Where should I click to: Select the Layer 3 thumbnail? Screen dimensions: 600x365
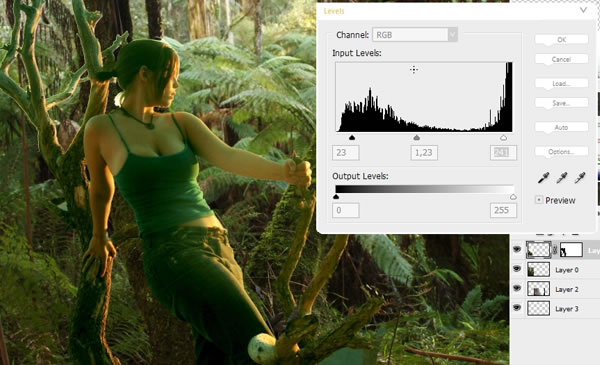(x=538, y=308)
